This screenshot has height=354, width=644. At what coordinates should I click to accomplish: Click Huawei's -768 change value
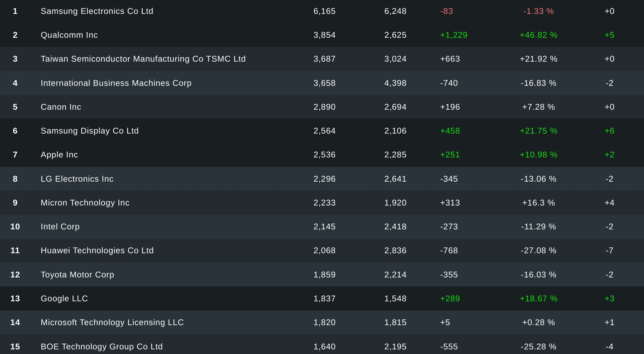tap(449, 250)
